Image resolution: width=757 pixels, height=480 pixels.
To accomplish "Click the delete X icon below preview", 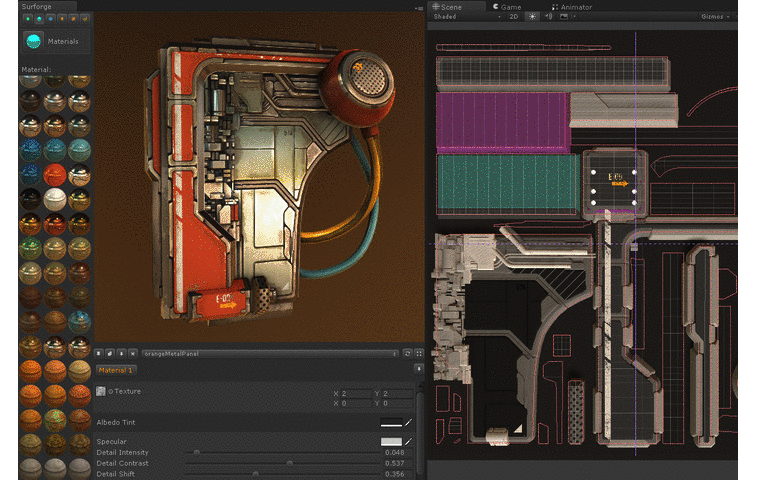I will coord(133,353).
